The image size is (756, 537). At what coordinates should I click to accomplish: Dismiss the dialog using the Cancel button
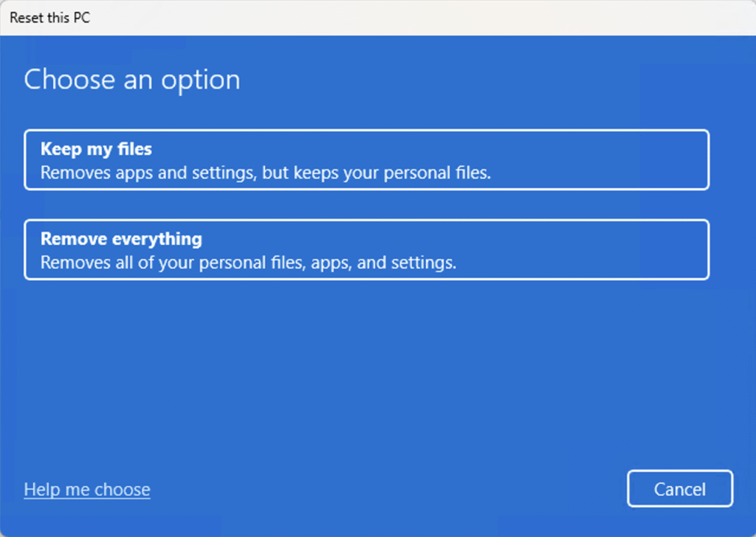(680, 489)
